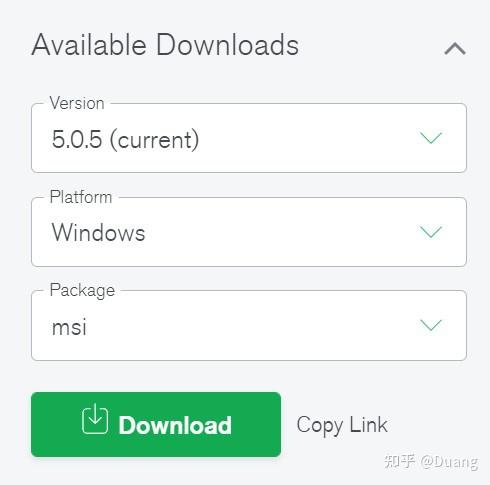
Task: Collapse the Available Downloads section
Action: [455, 49]
